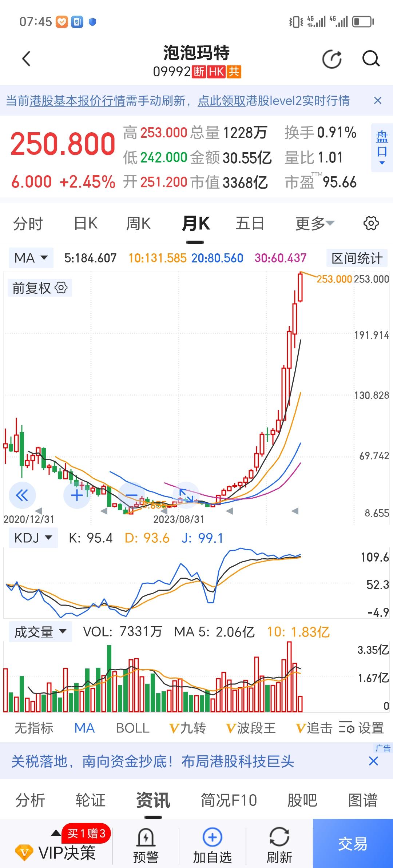Tap the back arrow at top left

(x=26, y=59)
